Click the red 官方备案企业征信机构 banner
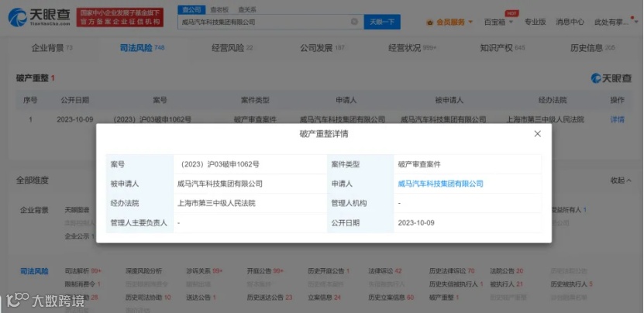The image size is (644, 313). click(x=120, y=18)
